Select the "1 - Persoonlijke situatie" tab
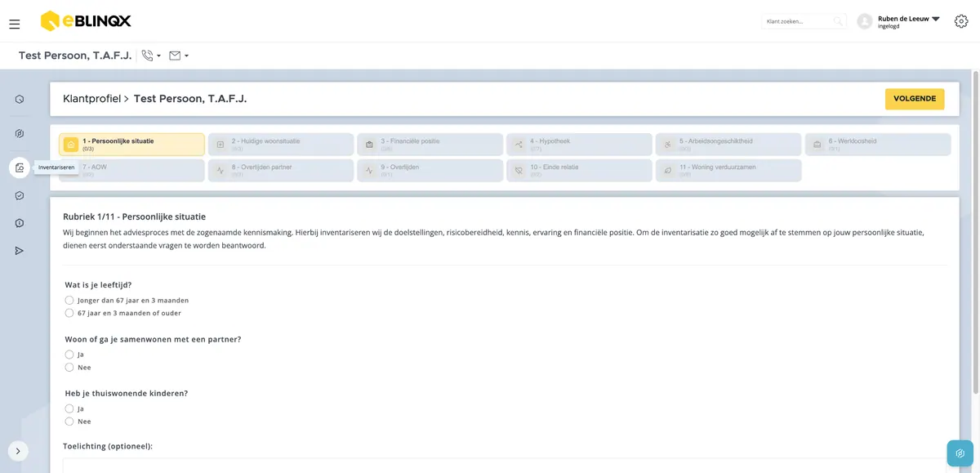Image resolution: width=980 pixels, height=473 pixels. (x=131, y=145)
